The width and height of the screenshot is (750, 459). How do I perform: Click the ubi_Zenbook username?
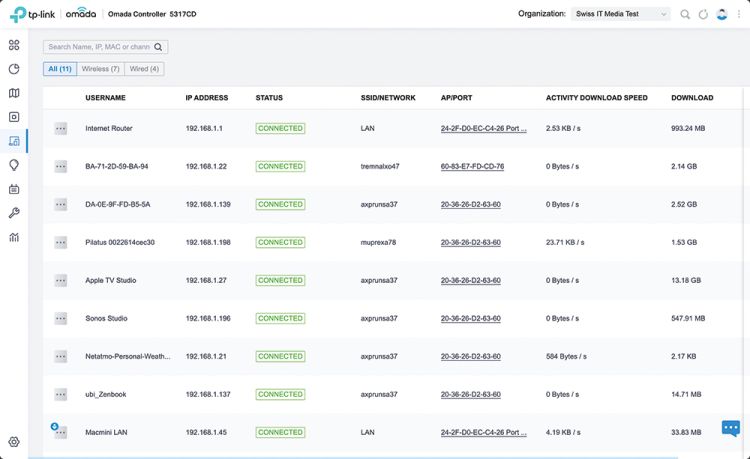(106, 394)
